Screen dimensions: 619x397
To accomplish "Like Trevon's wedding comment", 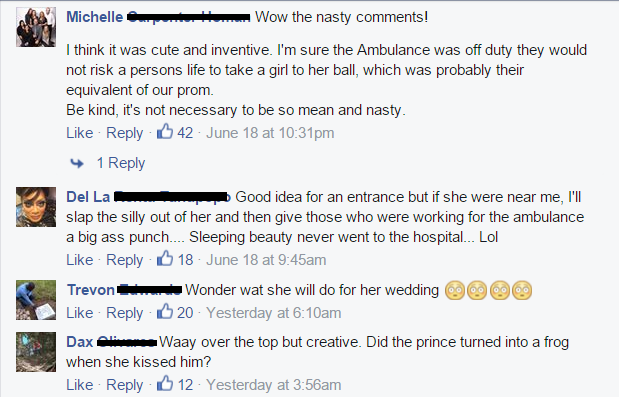I will tap(79, 313).
